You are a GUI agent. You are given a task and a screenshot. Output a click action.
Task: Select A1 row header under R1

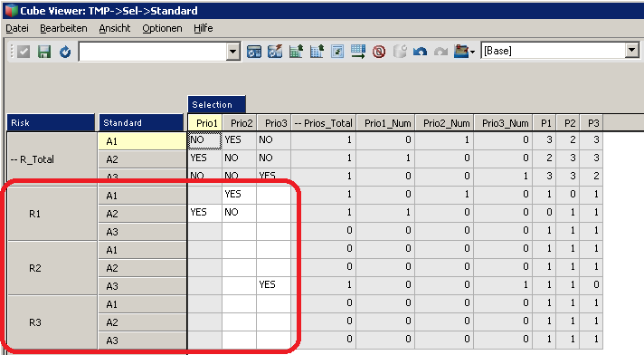pyautogui.click(x=142, y=196)
